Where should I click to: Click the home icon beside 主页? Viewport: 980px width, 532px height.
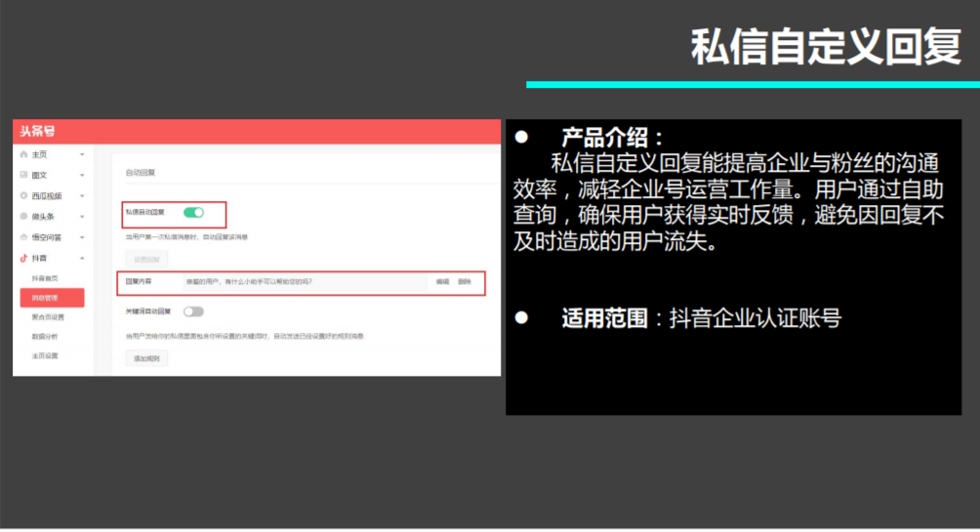pos(23,154)
